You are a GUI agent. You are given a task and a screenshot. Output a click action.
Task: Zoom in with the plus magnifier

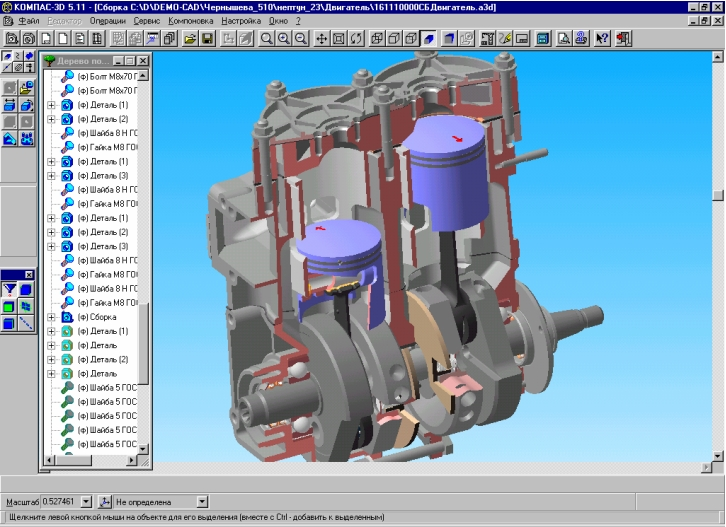[283, 38]
